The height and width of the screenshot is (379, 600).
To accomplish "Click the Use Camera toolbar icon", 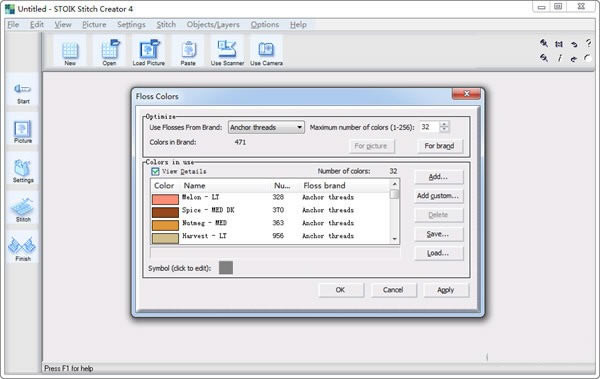I will point(266,52).
